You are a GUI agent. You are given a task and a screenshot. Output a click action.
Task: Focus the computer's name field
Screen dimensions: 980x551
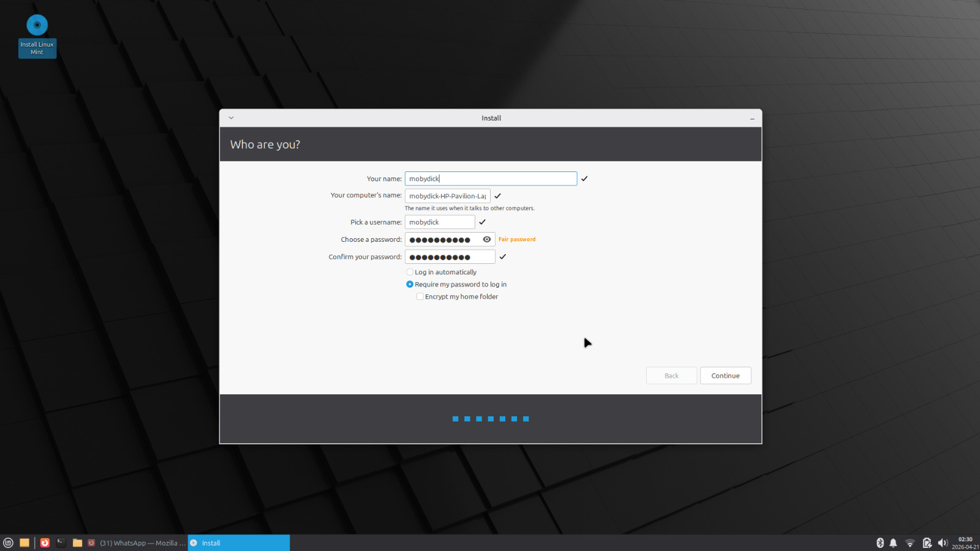click(x=447, y=196)
